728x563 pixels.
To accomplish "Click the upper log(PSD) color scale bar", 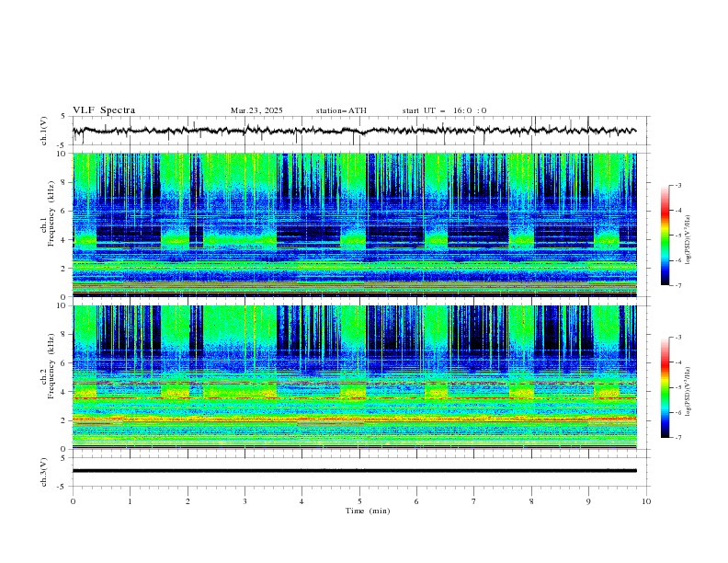I will click(x=665, y=236).
